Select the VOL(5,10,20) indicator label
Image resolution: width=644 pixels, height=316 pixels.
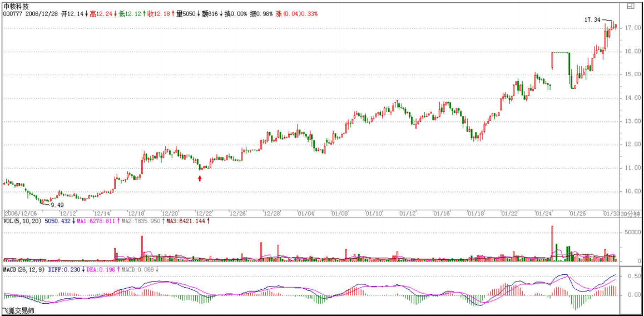23,221
